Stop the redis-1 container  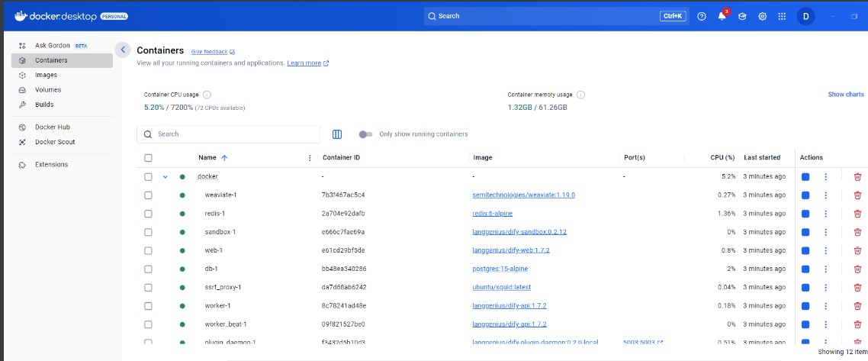805,214
